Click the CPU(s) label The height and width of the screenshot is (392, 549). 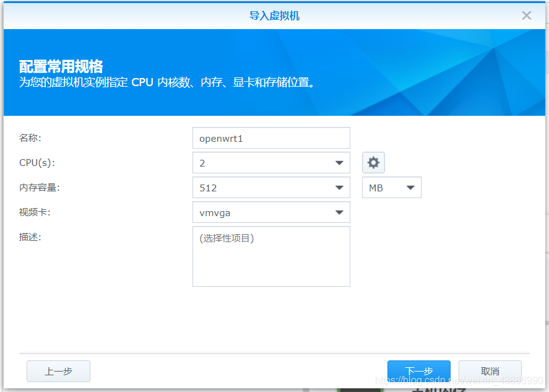(37, 163)
